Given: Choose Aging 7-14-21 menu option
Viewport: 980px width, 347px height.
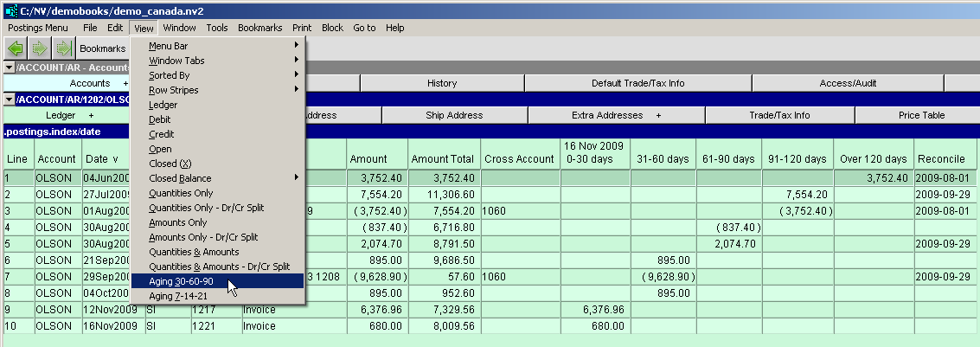Looking at the screenshot, I should (x=176, y=296).
